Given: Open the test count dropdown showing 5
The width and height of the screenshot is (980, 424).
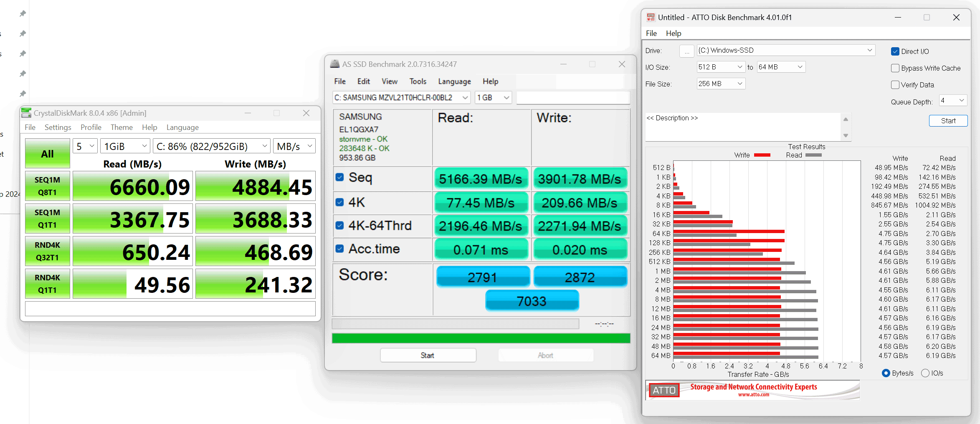Looking at the screenshot, I should coord(85,146).
